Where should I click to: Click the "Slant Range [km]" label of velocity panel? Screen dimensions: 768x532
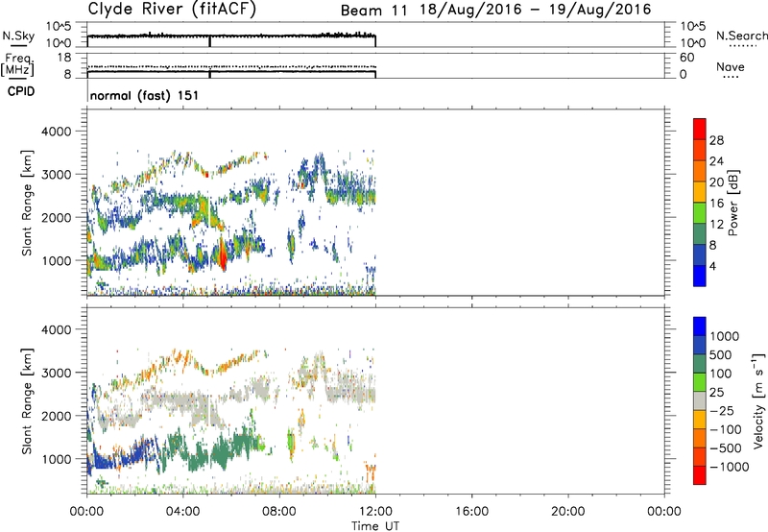tap(27, 400)
